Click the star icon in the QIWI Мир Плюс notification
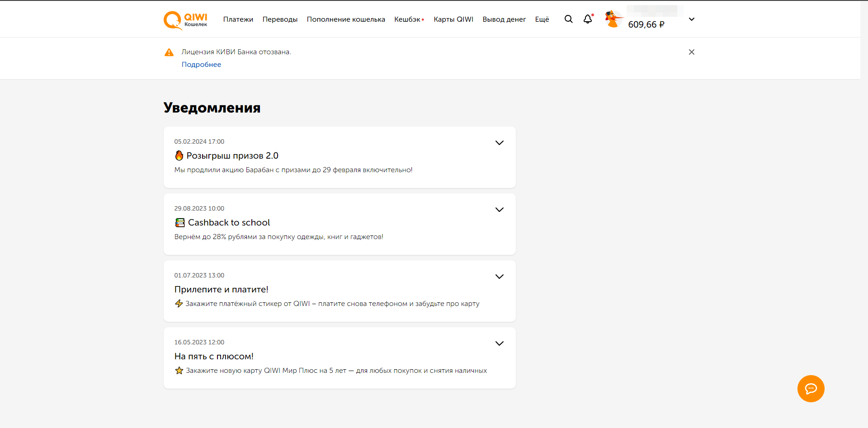 [x=179, y=371]
